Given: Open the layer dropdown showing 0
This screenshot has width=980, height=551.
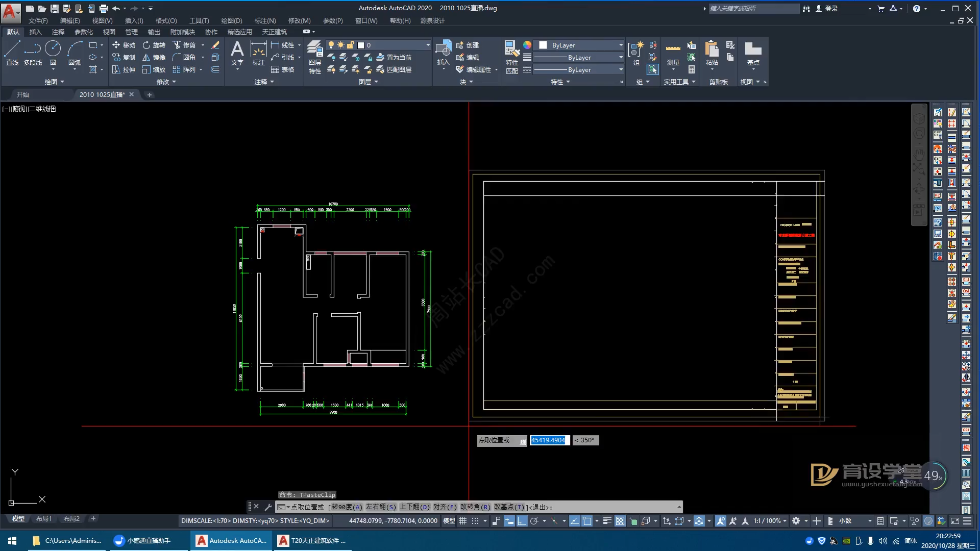Looking at the screenshot, I should (x=379, y=45).
